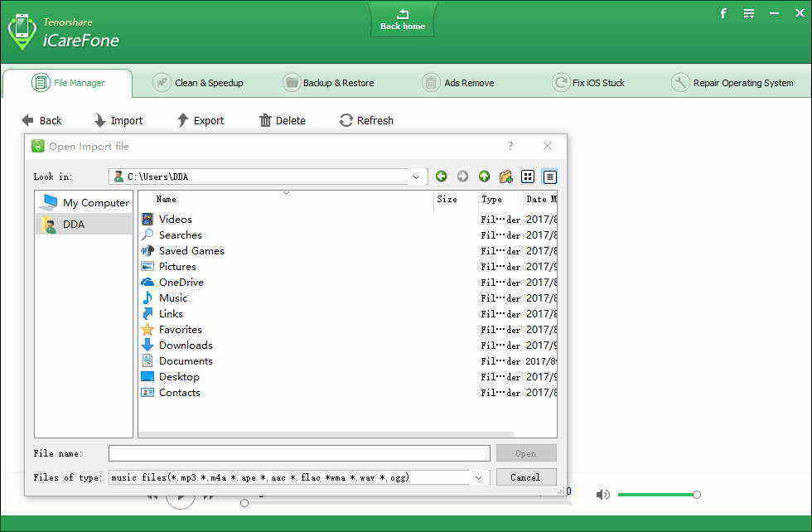Click the Export toolbar button
The width and height of the screenshot is (812, 532).
click(x=201, y=121)
